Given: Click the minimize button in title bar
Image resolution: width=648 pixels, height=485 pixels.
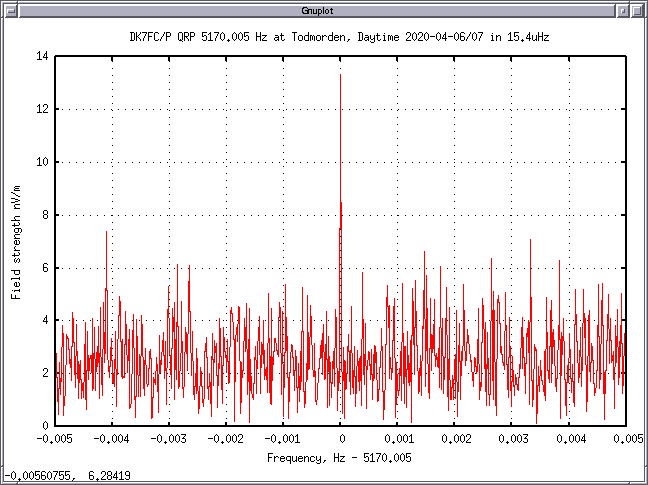Looking at the screenshot, I should pyautogui.click(x=622, y=10).
